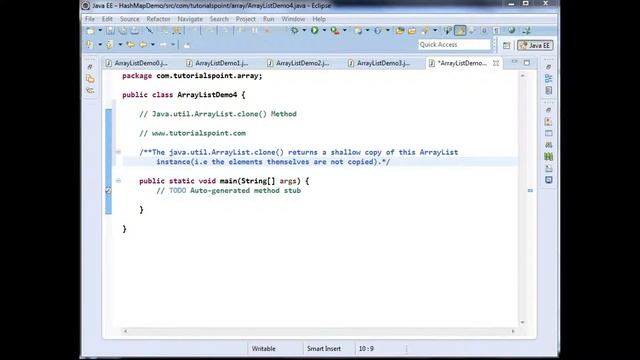Open the web browser globe icon
640x360 pixels.
[511, 31]
